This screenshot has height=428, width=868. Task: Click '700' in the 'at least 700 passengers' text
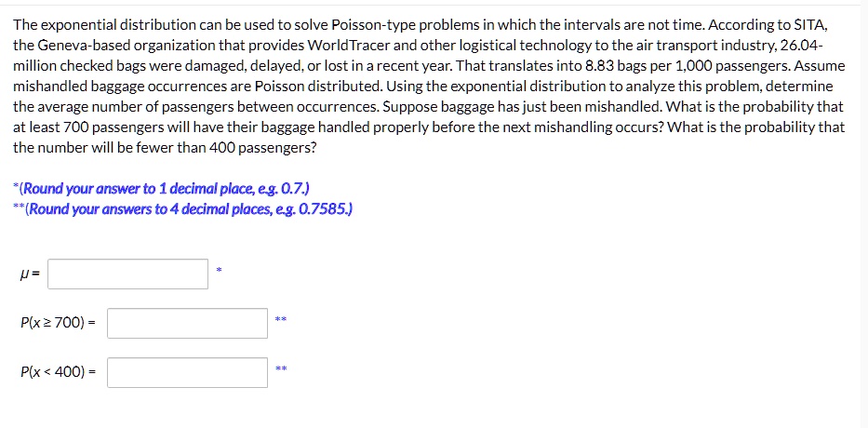pyautogui.click(x=76, y=127)
